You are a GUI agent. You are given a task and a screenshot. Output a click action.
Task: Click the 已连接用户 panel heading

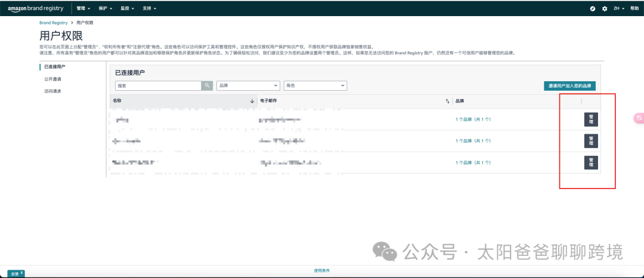(x=130, y=73)
